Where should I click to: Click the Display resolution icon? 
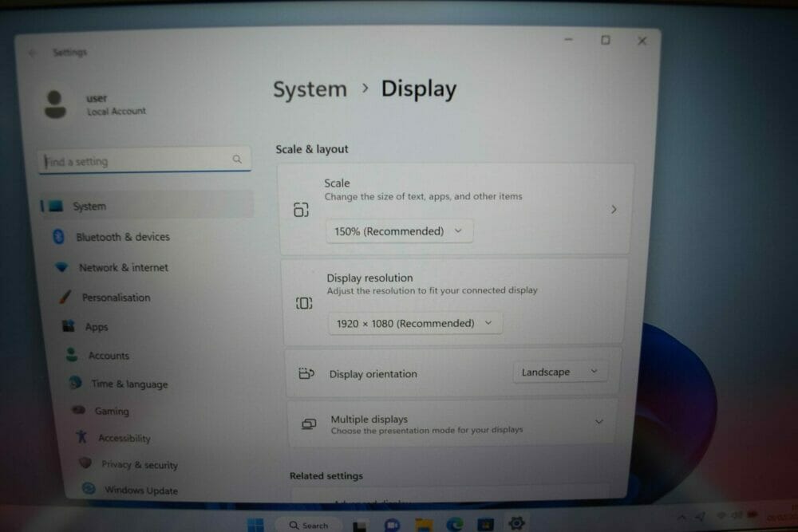tap(304, 304)
